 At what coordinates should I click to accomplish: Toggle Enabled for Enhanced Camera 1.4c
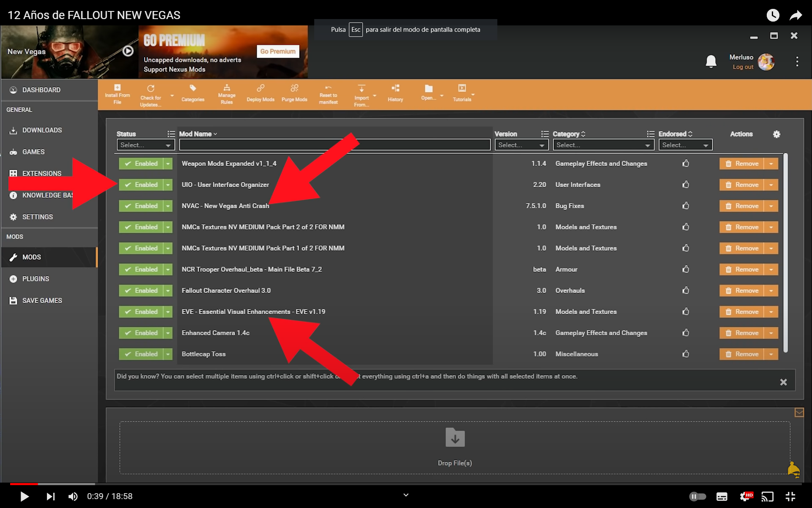pyautogui.click(x=141, y=333)
